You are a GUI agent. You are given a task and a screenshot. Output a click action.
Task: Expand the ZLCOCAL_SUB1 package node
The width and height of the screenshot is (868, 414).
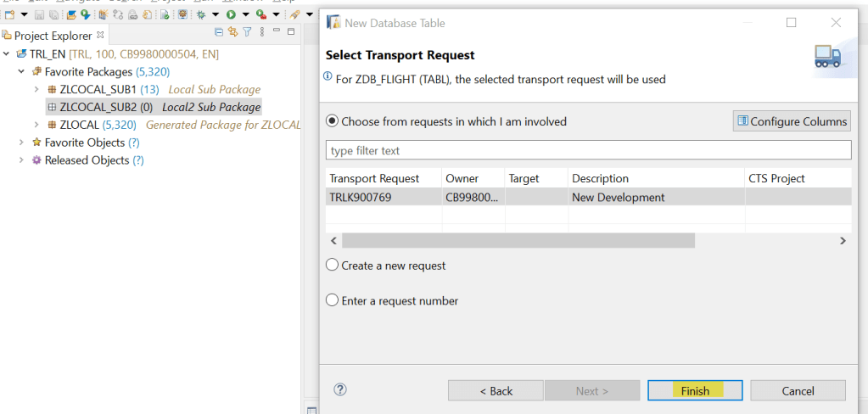36,89
